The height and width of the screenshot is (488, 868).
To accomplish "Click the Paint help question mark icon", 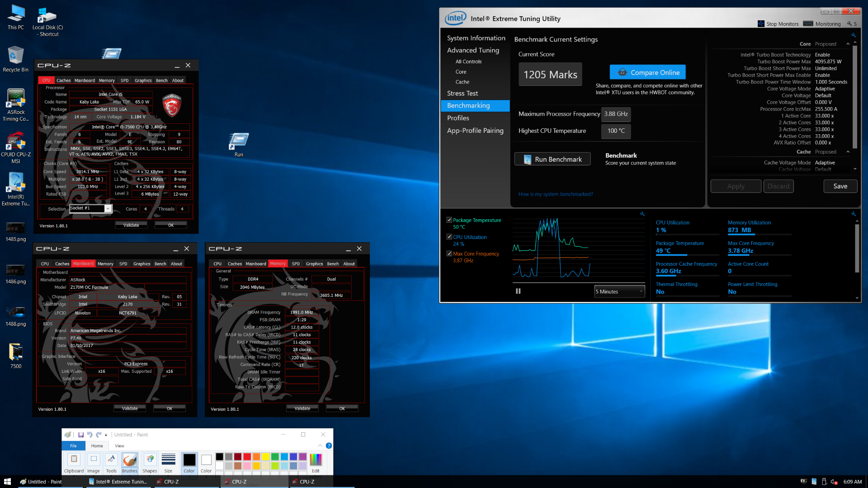I will [x=329, y=446].
